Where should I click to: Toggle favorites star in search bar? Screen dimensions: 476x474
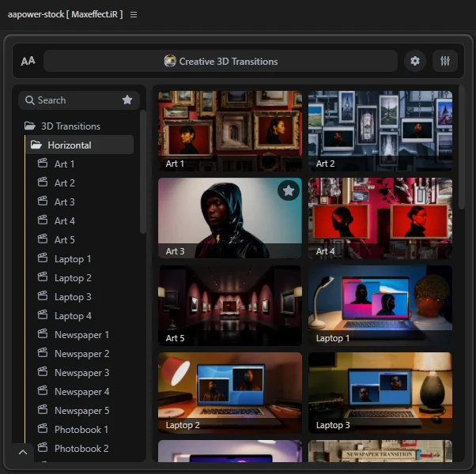(x=127, y=100)
